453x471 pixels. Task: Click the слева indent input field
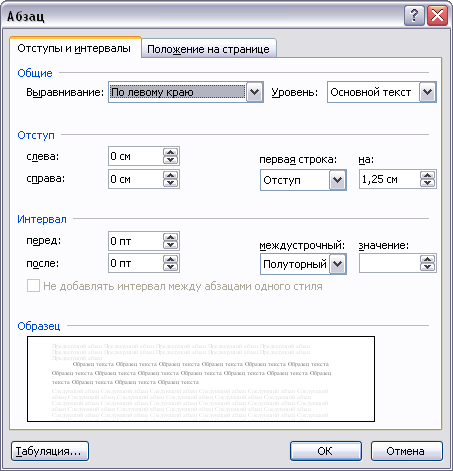pyautogui.click(x=136, y=156)
